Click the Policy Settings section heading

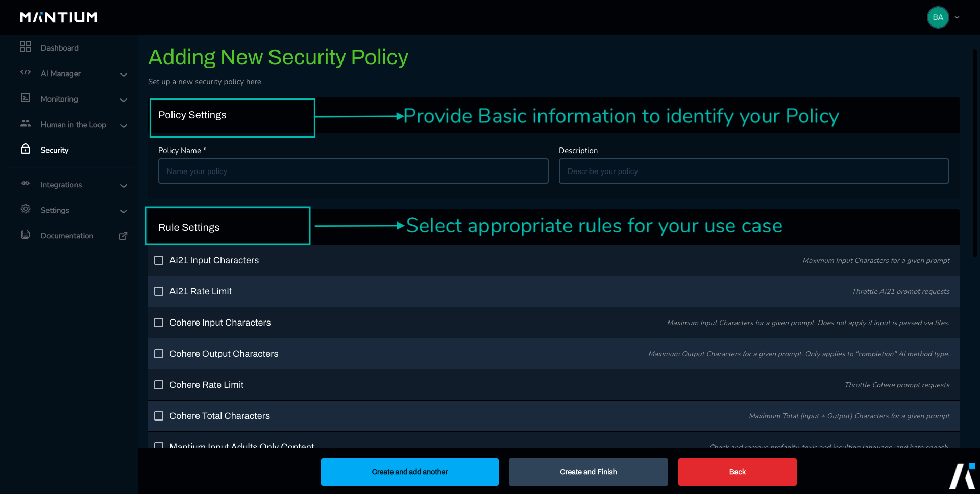point(192,115)
